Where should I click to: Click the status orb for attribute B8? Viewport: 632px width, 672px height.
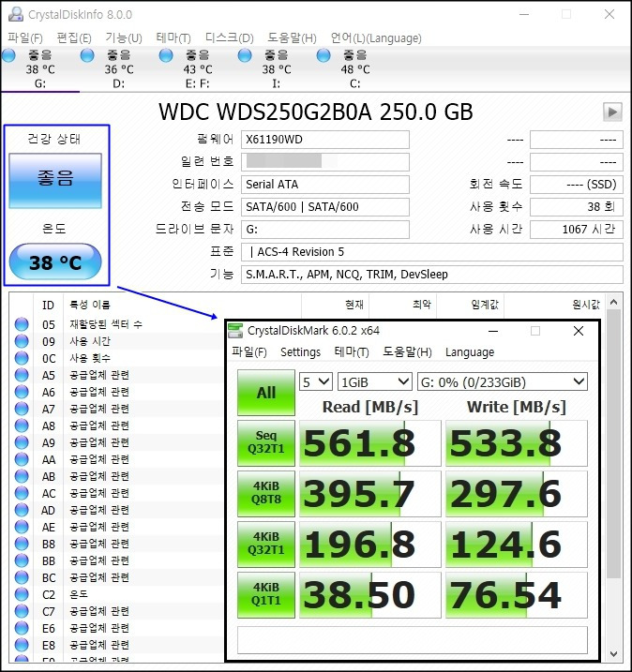22,544
